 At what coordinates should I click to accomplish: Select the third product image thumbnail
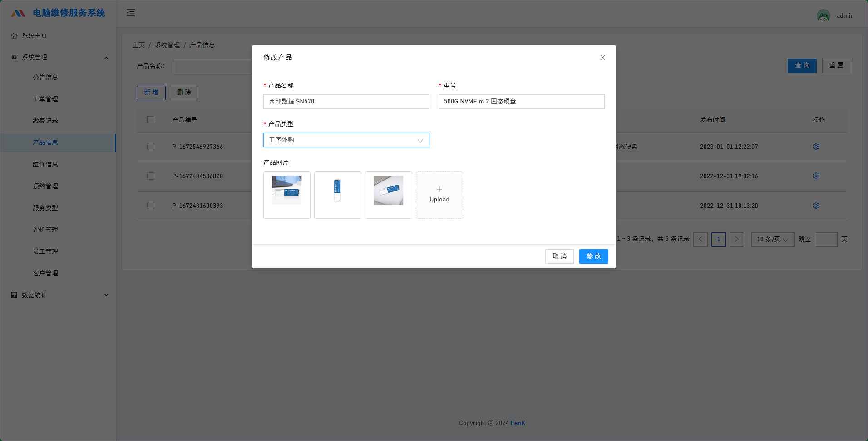(x=389, y=195)
